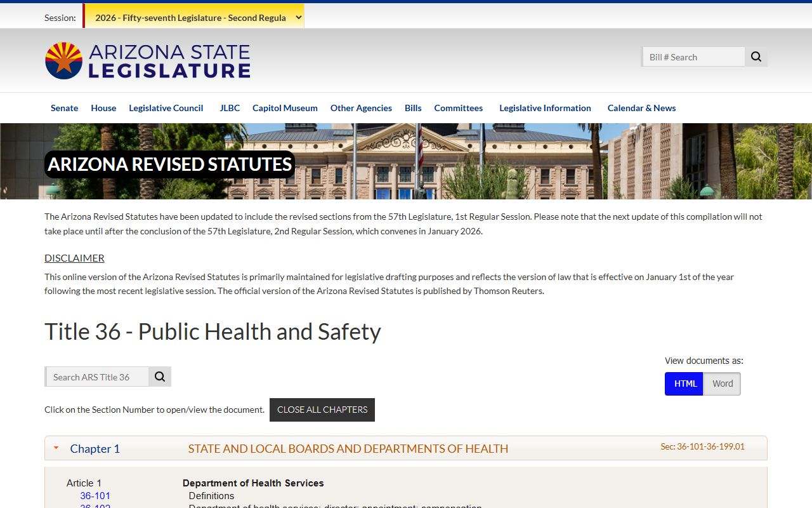Click the Arizona State Legislature logo
Viewport: 812px width, 508px height.
(147, 61)
